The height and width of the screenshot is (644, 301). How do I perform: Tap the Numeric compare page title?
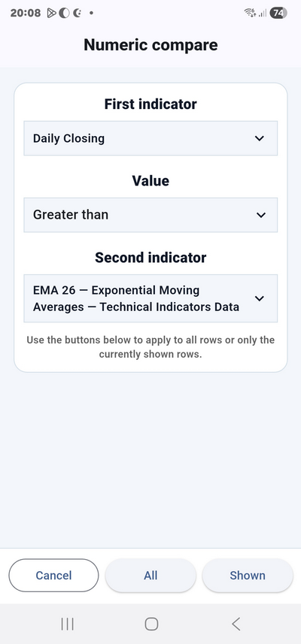150,45
